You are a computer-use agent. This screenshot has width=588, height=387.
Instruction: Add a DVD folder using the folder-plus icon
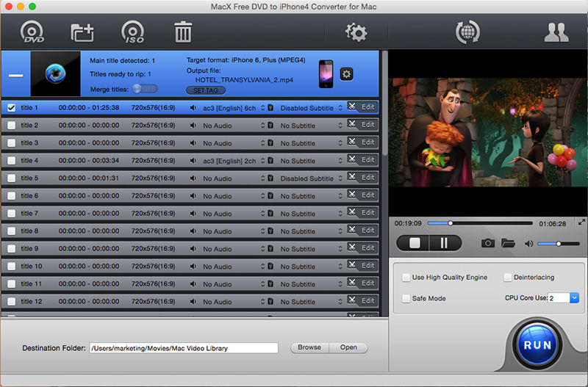82,32
